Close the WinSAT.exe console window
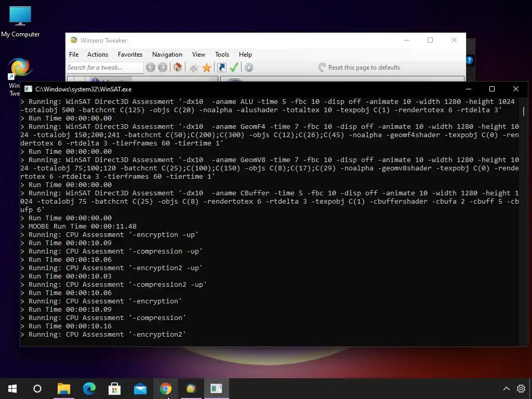 (x=516, y=89)
